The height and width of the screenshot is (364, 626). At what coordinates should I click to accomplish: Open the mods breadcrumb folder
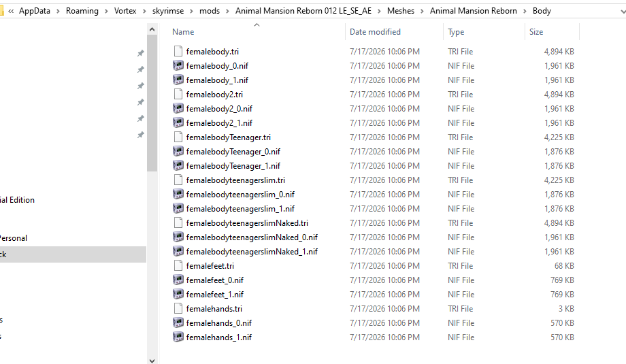(x=210, y=11)
